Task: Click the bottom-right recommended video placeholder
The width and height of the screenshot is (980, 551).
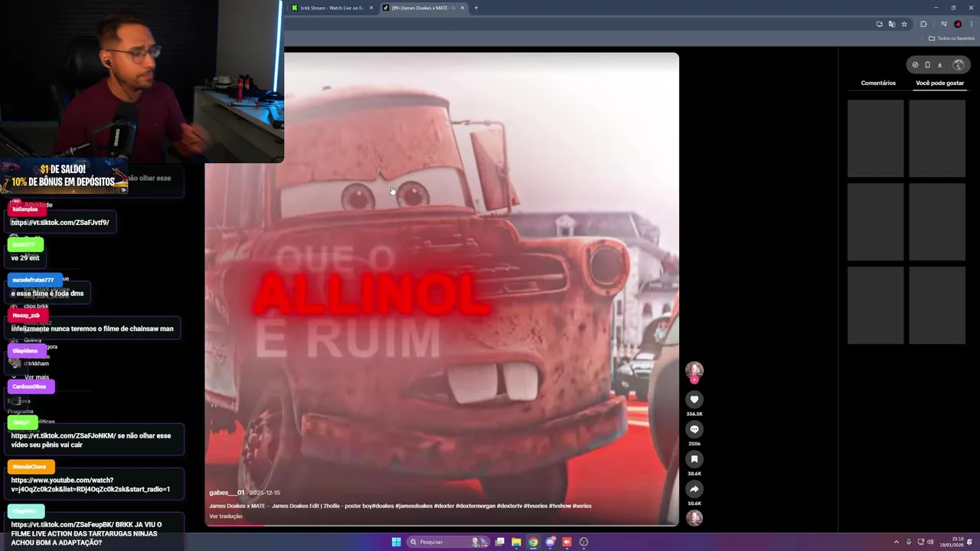Action: click(x=937, y=305)
